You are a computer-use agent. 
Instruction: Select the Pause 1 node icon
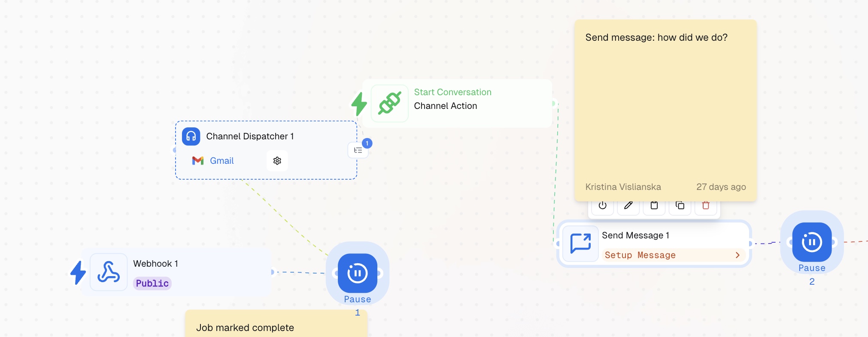[x=358, y=273]
